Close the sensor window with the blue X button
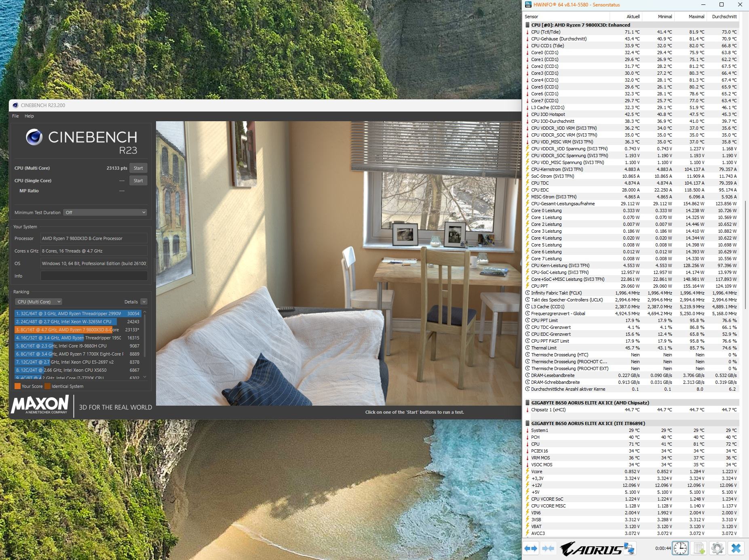 tap(736, 548)
